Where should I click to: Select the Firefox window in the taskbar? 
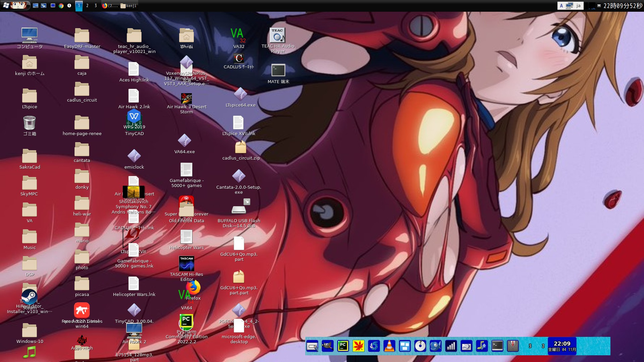coord(111,5)
